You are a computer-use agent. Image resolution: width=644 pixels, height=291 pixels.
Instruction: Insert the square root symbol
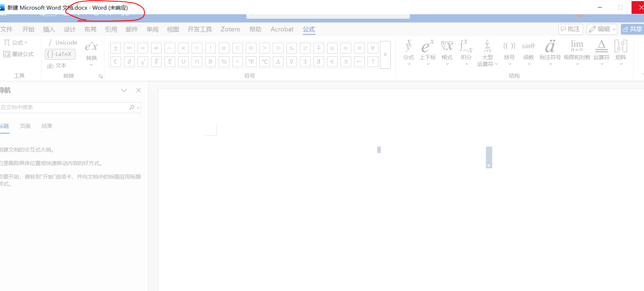(x=143, y=62)
